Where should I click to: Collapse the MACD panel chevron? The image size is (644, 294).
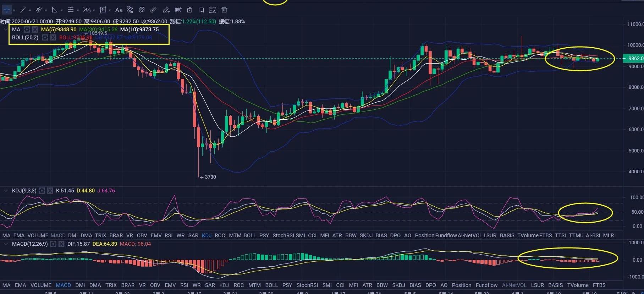point(6,244)
